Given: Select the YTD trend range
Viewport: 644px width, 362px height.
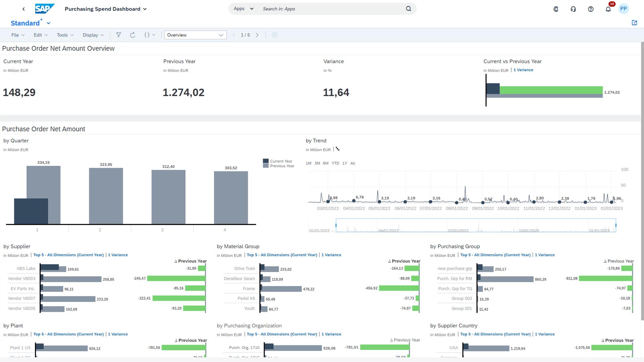Looking at the screenshot, I should click(335, 163).
